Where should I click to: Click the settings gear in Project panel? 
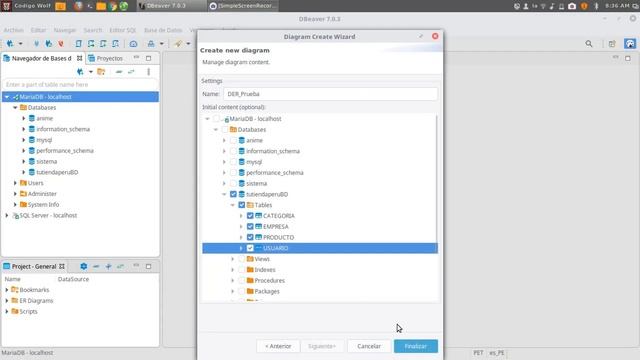click(84, 266)
